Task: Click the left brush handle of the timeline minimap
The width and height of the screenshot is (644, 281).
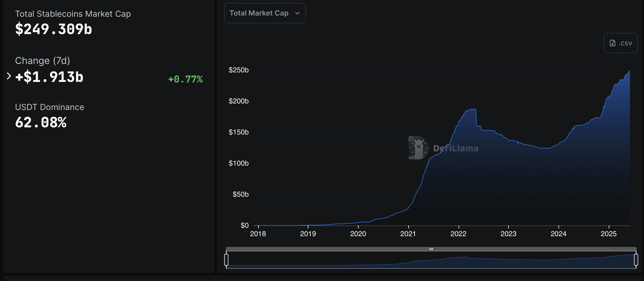Action: (227, 260)
